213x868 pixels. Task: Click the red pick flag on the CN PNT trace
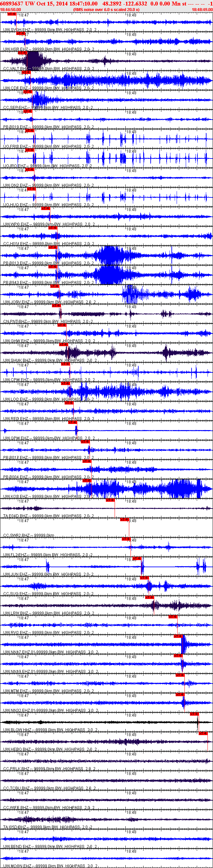click(x=56, y=306)
